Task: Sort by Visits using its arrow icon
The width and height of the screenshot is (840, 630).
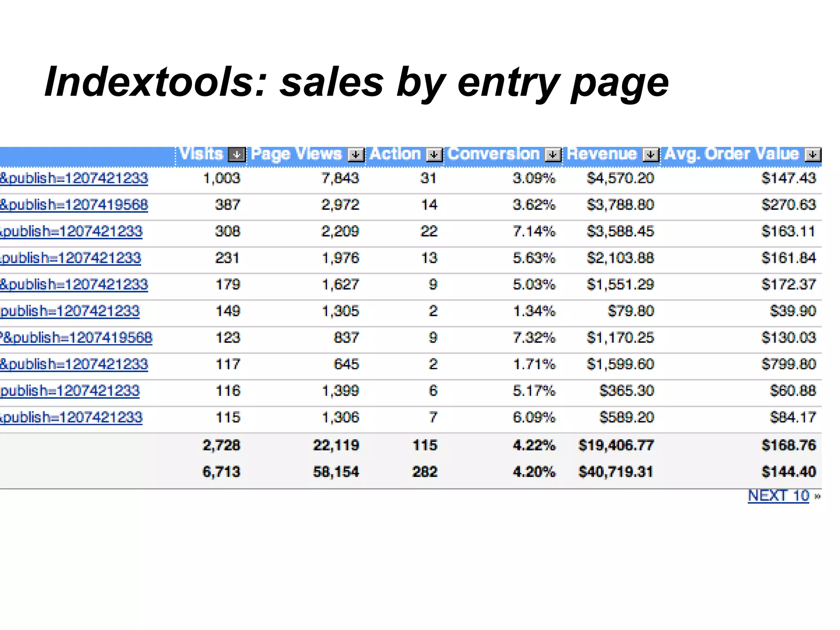Action: click(237, 155)
